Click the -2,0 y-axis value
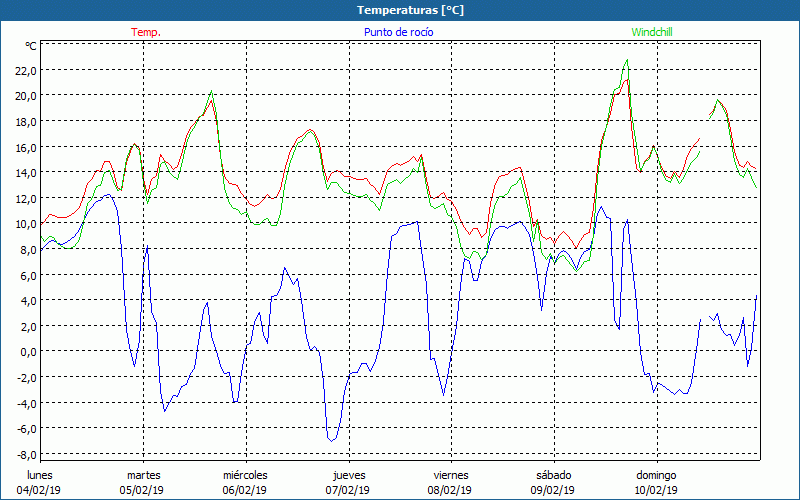Image resolution: width=800 pixels, height=500 pixels. pyautogui.click(x=27, y=377)
